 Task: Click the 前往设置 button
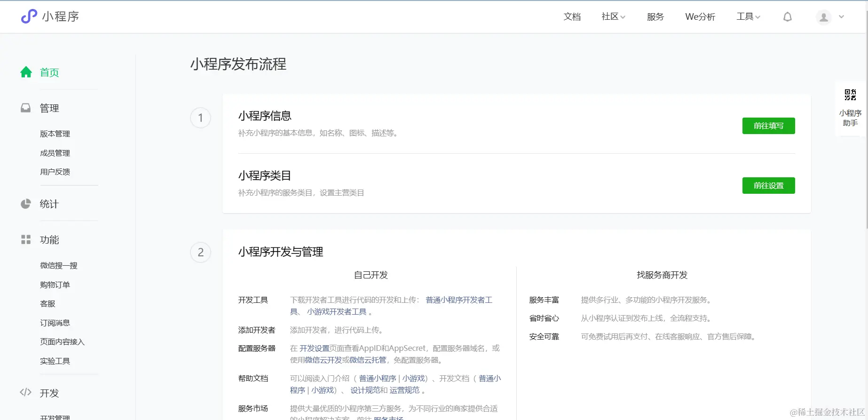tap(768, 185)
